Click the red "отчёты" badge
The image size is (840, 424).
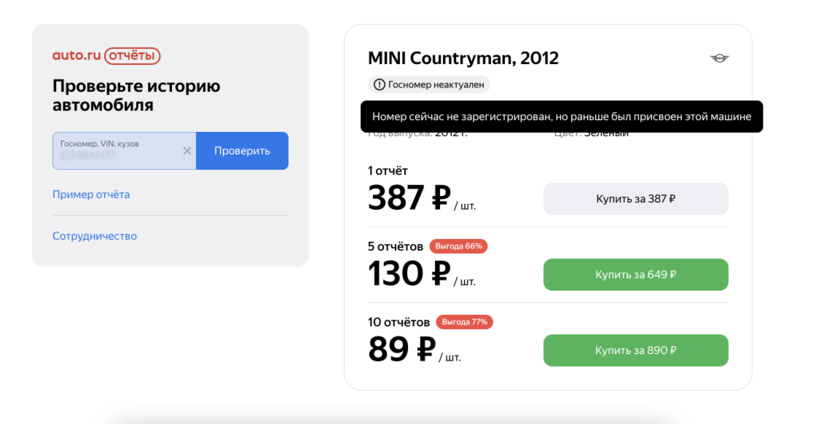tap(132, 56)
